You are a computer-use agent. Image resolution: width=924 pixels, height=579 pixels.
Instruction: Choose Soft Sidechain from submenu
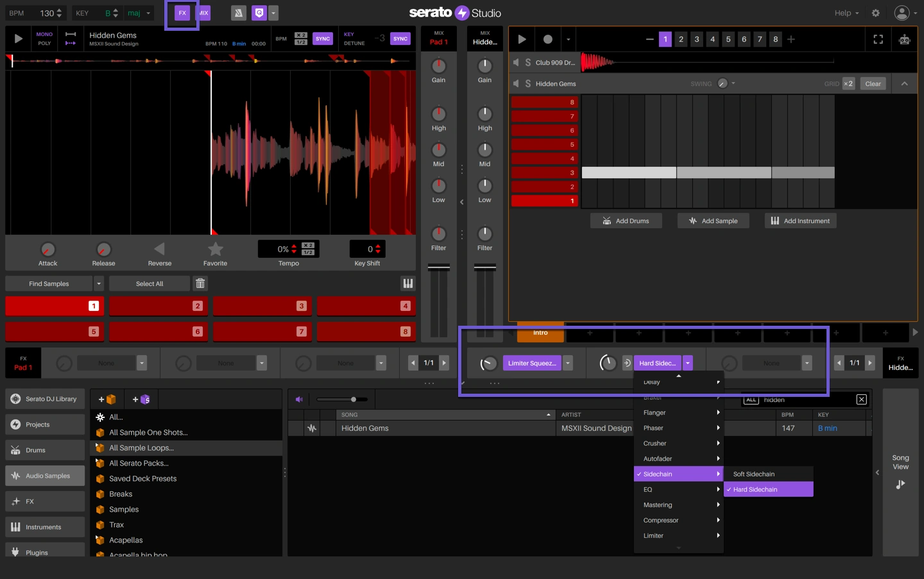pyautogui.click(x=754, y=474)
